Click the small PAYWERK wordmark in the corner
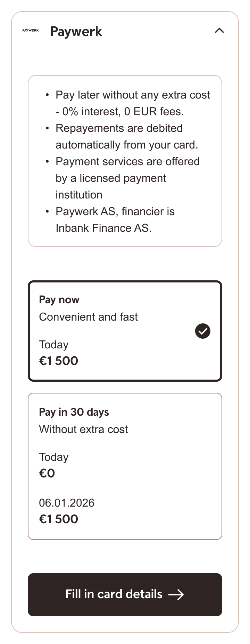 tap(31, 31)
